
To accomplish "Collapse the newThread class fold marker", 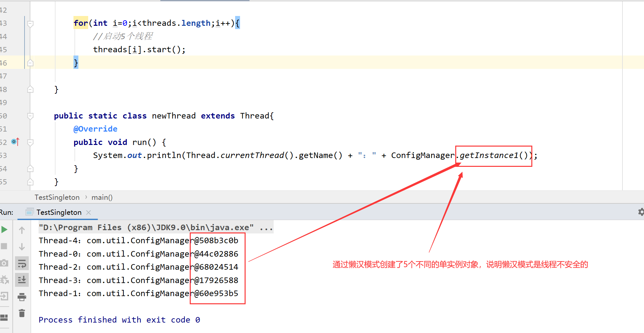I will (x=30, y=116).
